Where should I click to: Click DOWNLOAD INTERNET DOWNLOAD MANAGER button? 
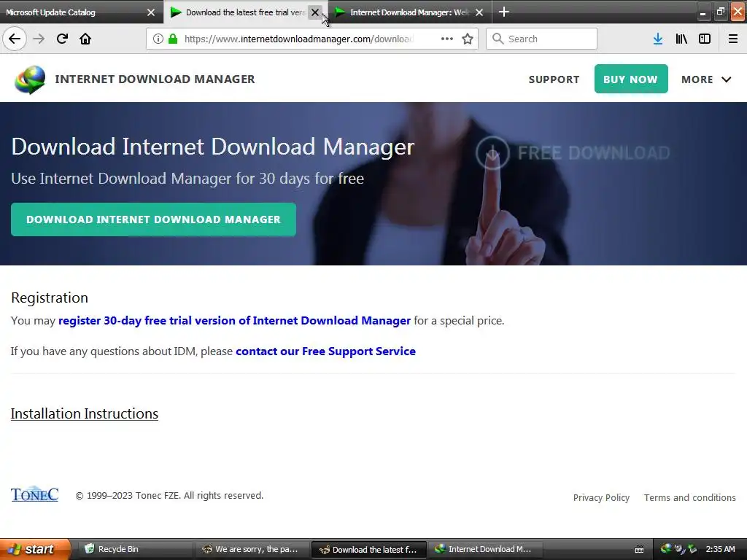click(153, 219)
